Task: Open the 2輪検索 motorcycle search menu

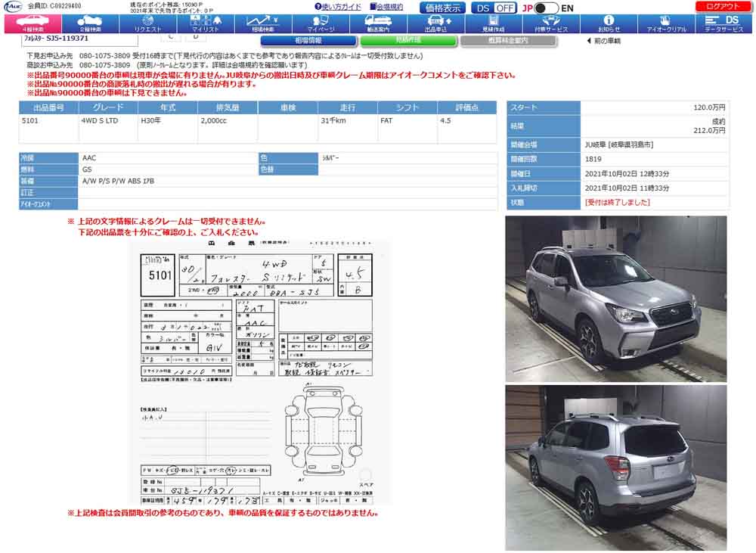Action: pos(90,23)
